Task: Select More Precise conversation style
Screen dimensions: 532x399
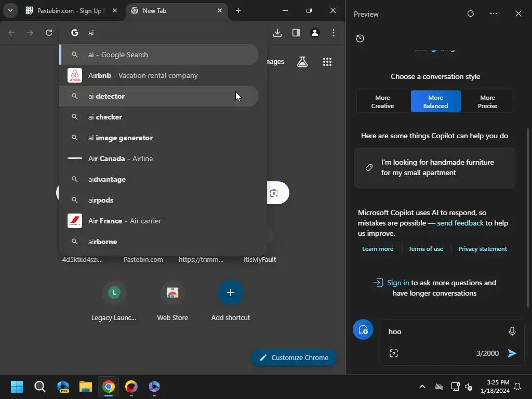Action: (x=487, y=101)
